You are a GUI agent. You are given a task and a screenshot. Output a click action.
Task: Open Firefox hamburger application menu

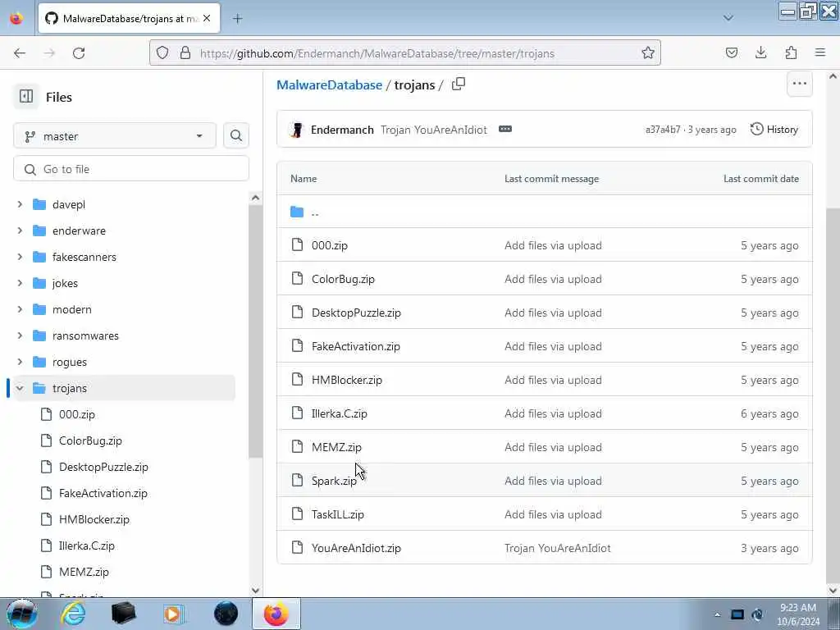coord(820,52)
